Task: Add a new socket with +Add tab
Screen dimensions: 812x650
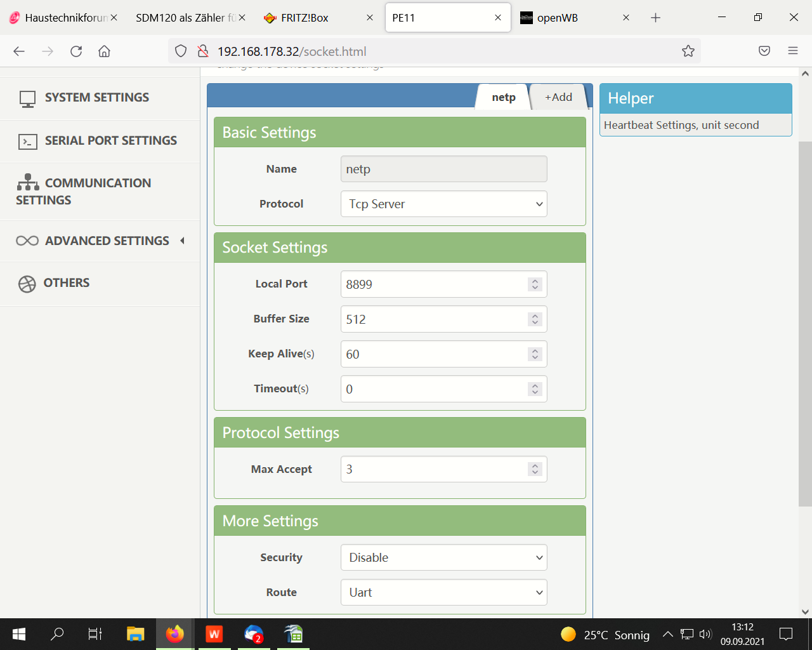Action: tap(558, 97)
